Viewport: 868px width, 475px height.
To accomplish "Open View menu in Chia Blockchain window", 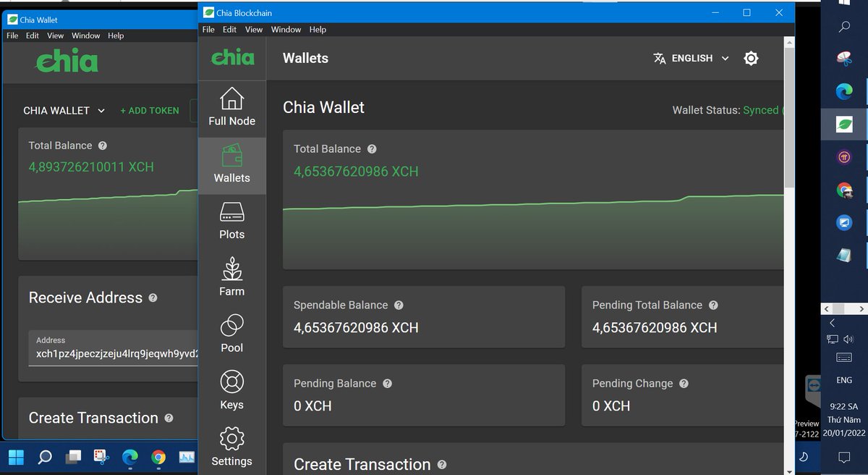I will point(254,30).
